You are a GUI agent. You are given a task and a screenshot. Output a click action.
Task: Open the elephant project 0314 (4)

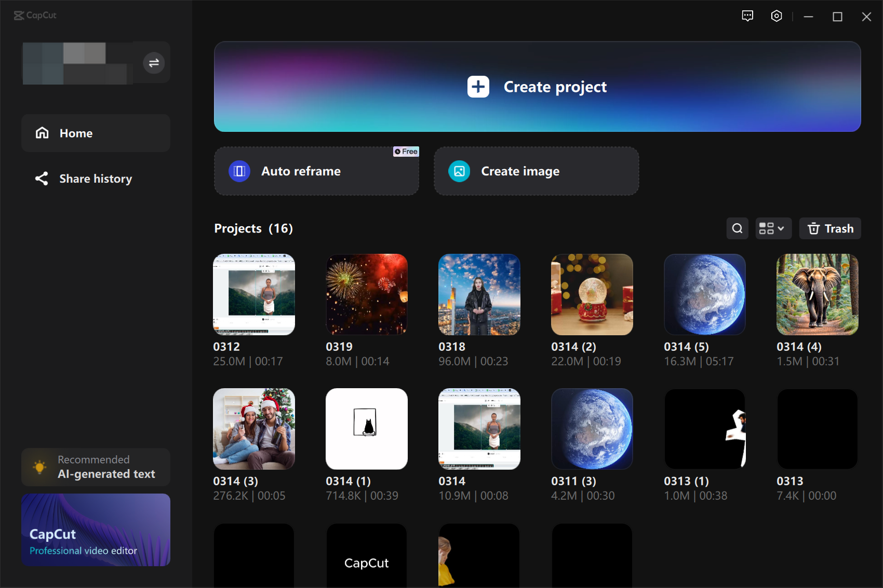[818, 294]
